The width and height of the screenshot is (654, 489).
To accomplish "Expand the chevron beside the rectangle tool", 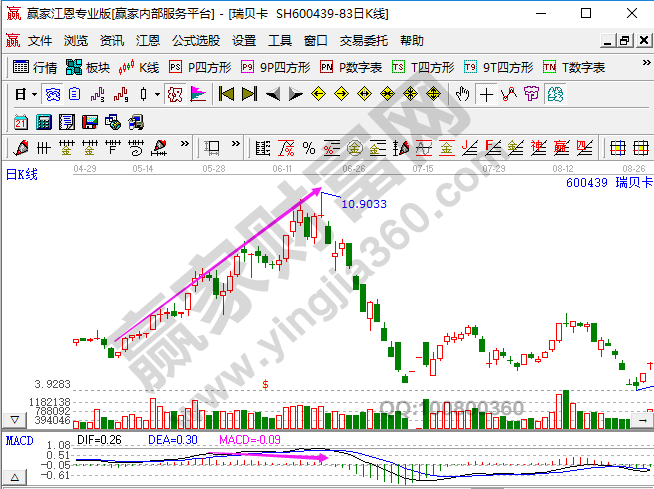I will [236, 144].
